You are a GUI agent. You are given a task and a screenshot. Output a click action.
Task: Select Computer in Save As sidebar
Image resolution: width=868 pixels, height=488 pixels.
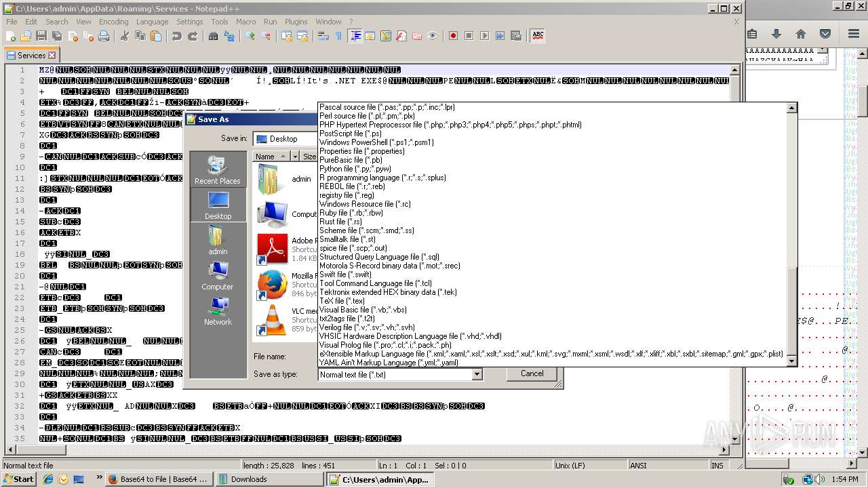coord(218,276)
